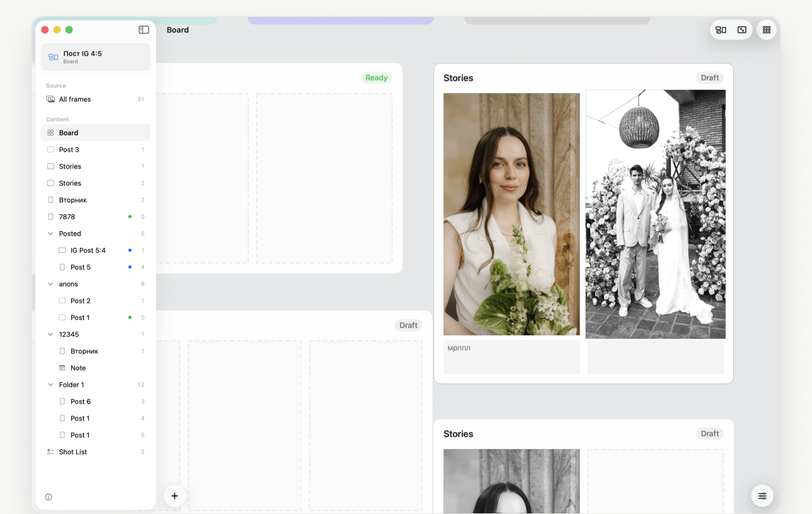
Task: Select the 7878 item
Action: pos(96,217)
